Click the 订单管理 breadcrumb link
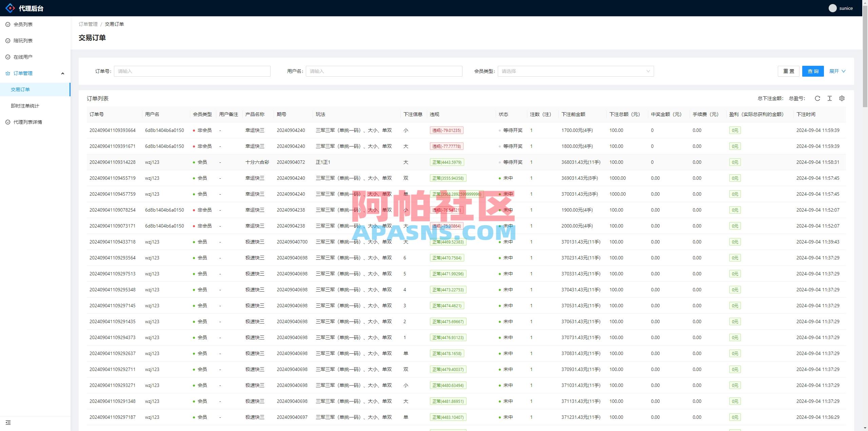This screenshot has height=431, width=868. pos(88,24)
